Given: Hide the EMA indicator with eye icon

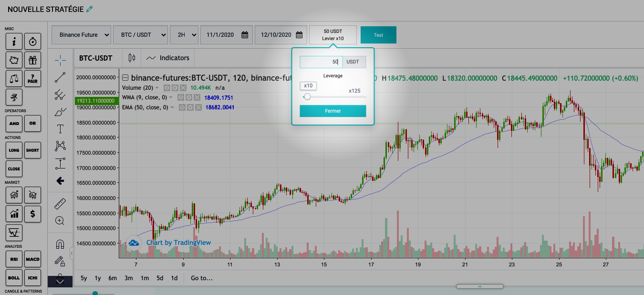Looking at the screenshot, I should coord(182,107).
